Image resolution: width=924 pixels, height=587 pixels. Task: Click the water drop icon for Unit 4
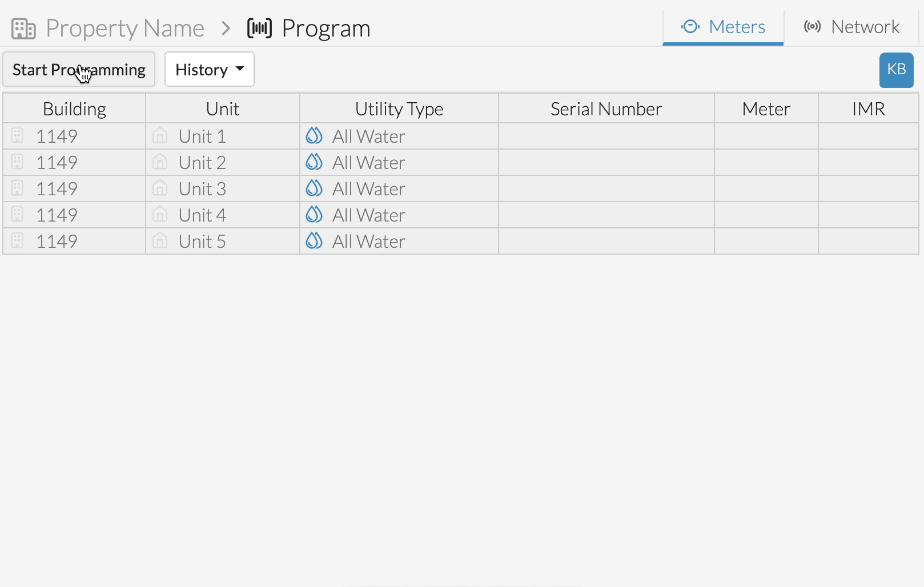[314, 214]
